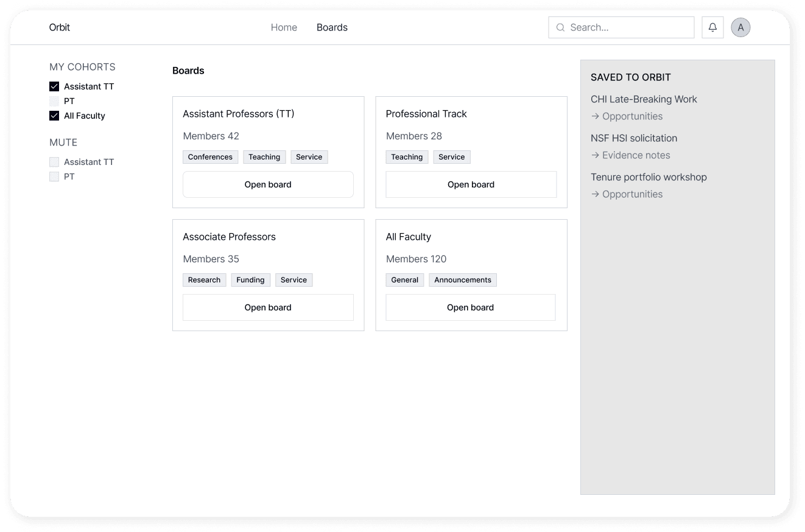Image resolution: width=805 pixels, height=532 pixels.
Task: Select the Research tag
Action: click(204, 280)
